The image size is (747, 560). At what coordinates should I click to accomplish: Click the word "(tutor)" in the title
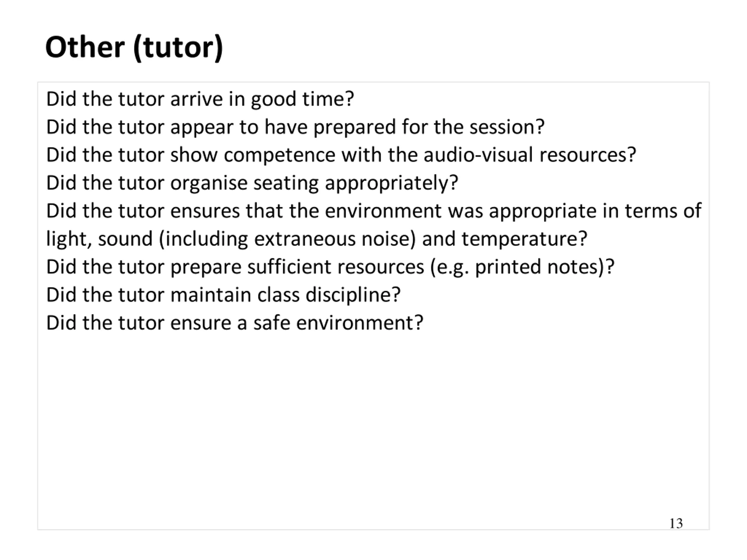tap(178, 48)
